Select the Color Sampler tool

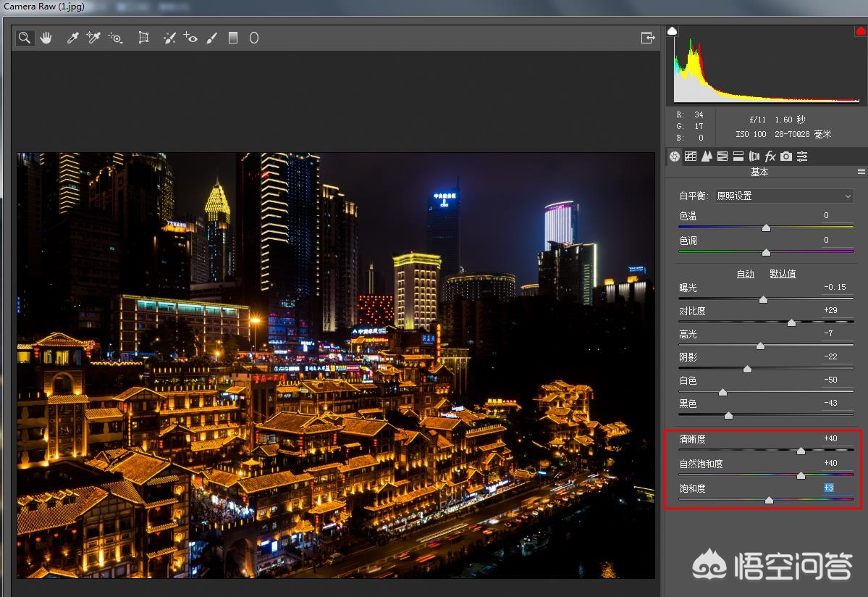(93, 38)
